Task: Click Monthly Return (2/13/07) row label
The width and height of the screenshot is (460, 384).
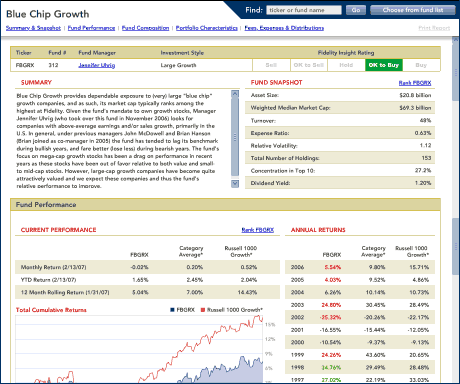Action: pos(53,267)
